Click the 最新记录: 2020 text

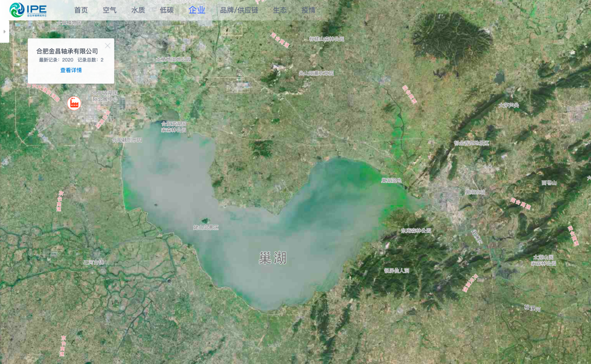[x=56, y=60]
